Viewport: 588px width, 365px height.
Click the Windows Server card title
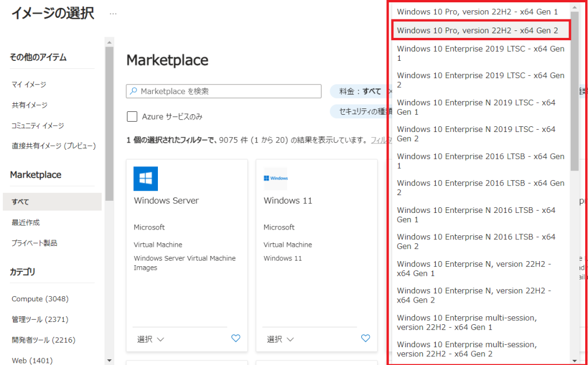point(166,200)
